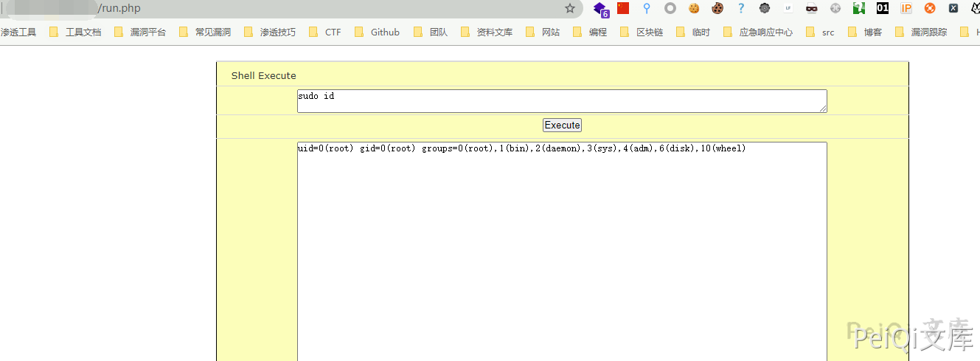Open the src bookmark folder
This screenshot has height=361, width=980.
point(821,32)
